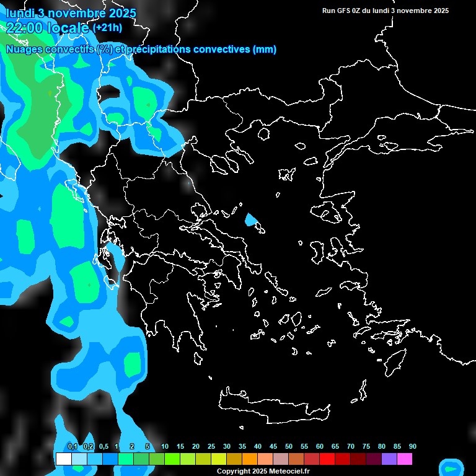Click the white swatch starting the legend
Image resolution: width=476 pixels, height=476 pixels.
point(63,459)
